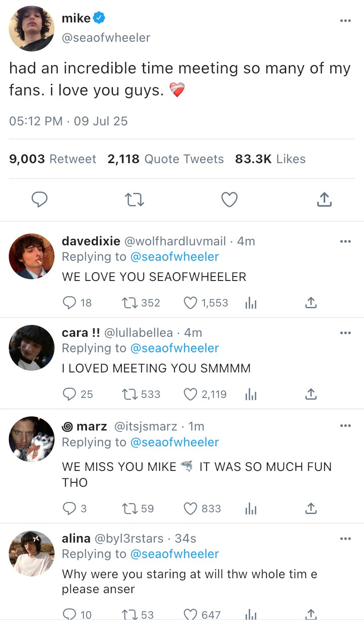Like marz's reply with 833 likes
The image size is (364, 620).
pos(190,509)
